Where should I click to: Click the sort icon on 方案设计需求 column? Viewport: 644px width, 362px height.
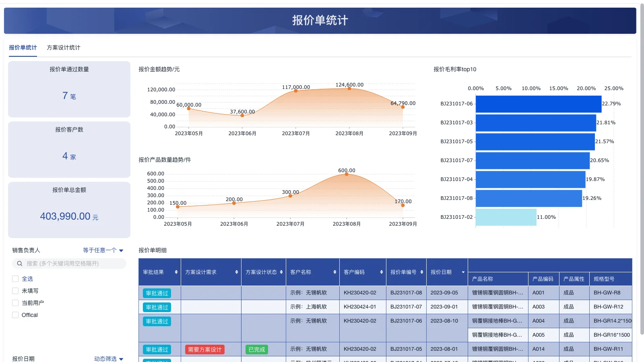coord(237,272)
